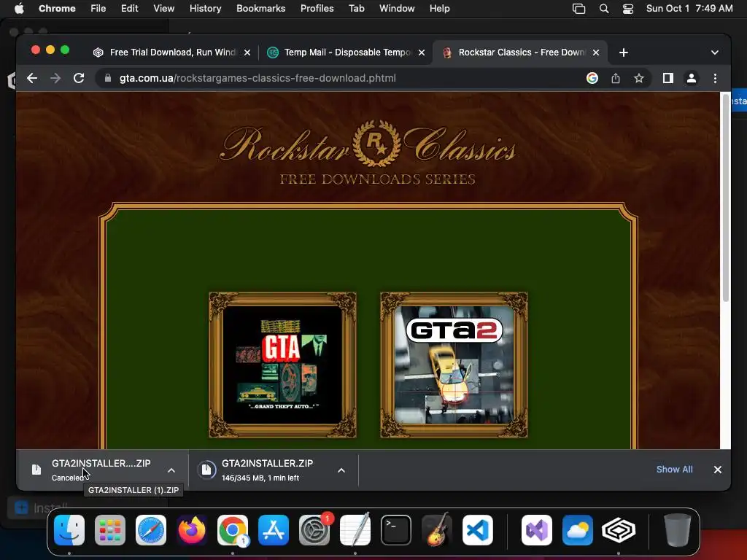This screenshot has width=747, height=560.
Task: Open the white layered-hexagon app in the Dock
Action: (619, 530)
